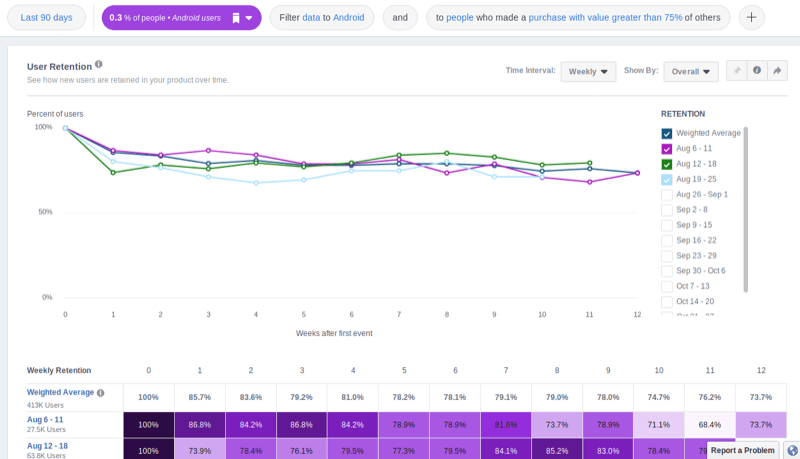The height and width of the screenshot is (459, 800).
Task: Click the share arrow icon
Action: click(x=777, y=71)
